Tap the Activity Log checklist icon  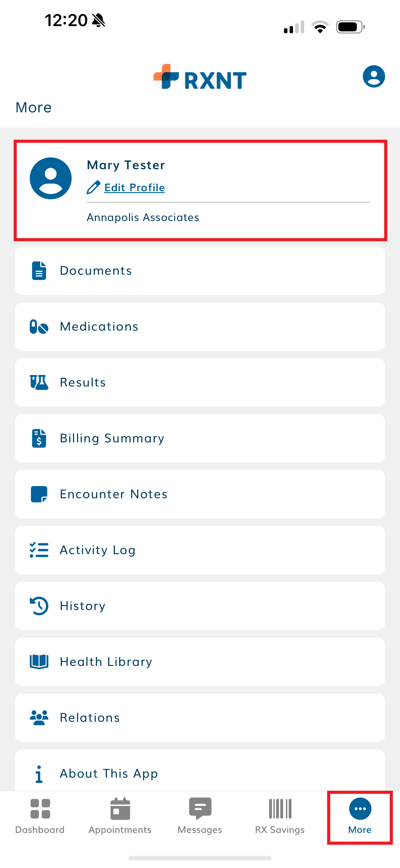39,550
